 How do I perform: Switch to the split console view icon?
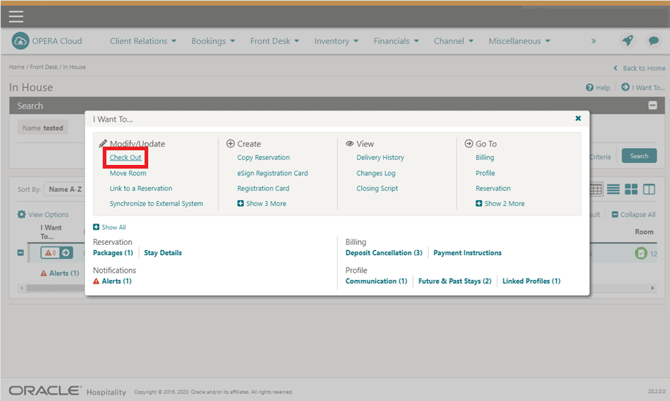click(x=649, y=189)
